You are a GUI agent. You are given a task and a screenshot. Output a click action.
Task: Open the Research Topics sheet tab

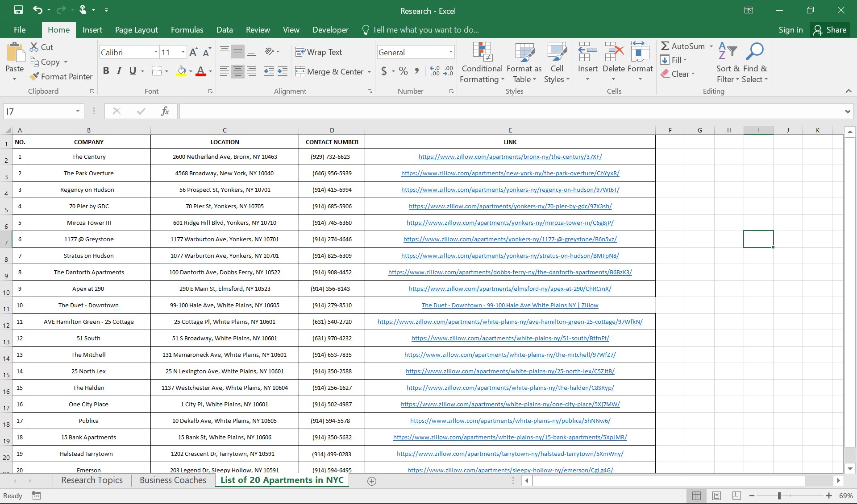click(x=92, y=480)
